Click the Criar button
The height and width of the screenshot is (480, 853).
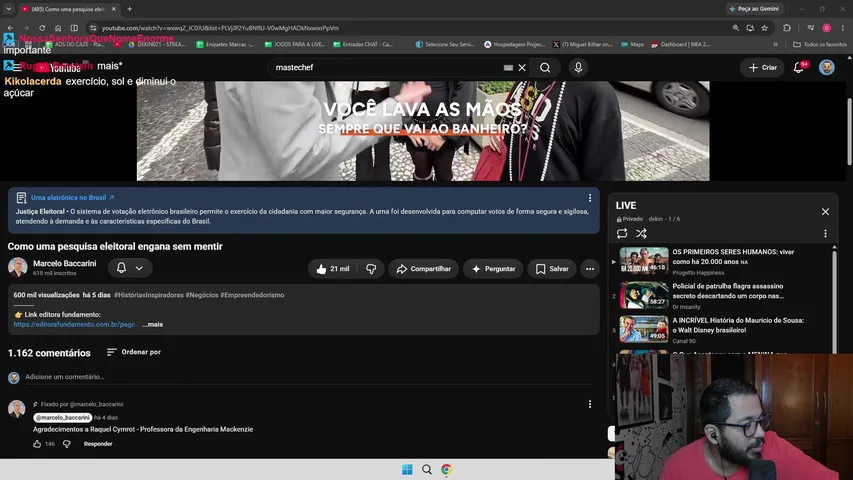coord(763,67)
